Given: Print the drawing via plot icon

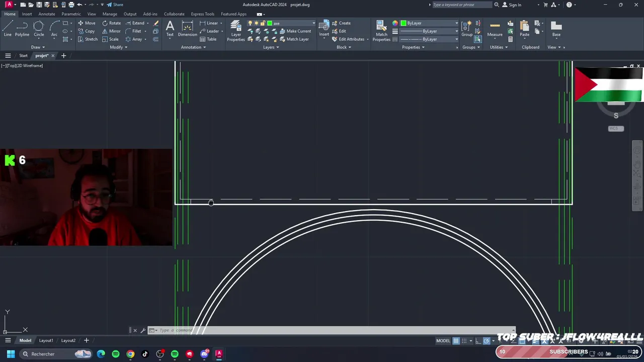Looking at the screenshot, I should tap(71, 5).
